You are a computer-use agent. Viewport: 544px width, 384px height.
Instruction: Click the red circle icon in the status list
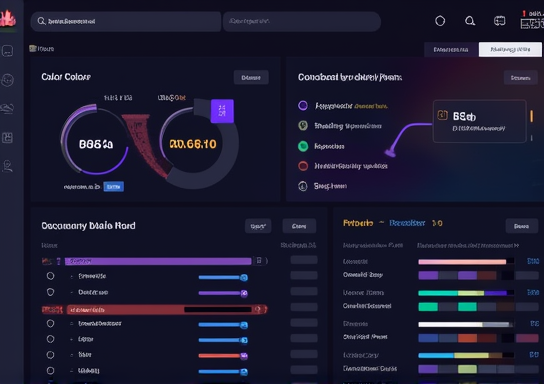303,166
